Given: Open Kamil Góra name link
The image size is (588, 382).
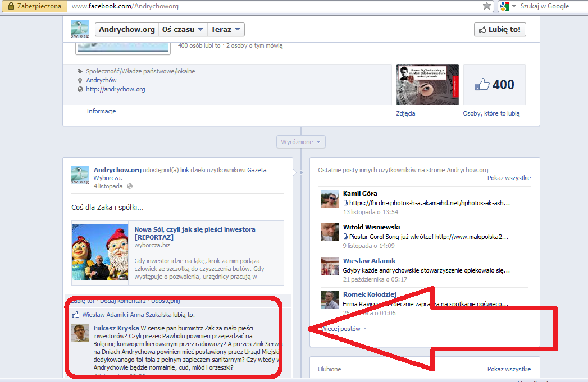Looking at the screenshot, I should (360, 194).
